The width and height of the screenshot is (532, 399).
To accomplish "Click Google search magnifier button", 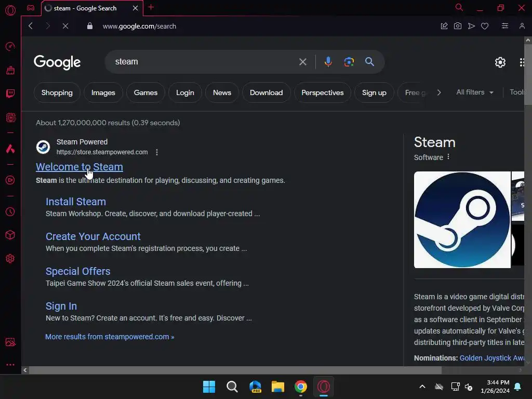I will pos(369,62).
